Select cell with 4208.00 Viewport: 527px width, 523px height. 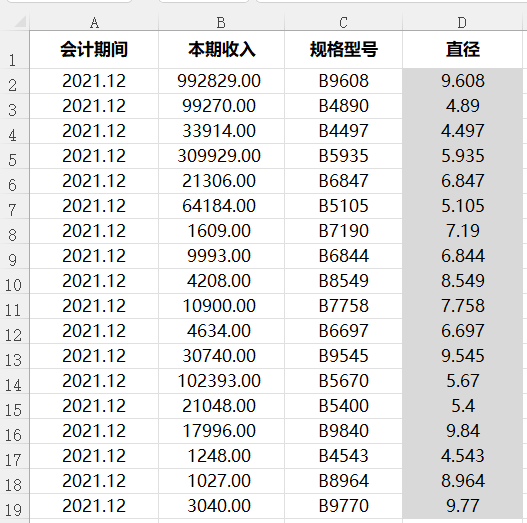221,281
